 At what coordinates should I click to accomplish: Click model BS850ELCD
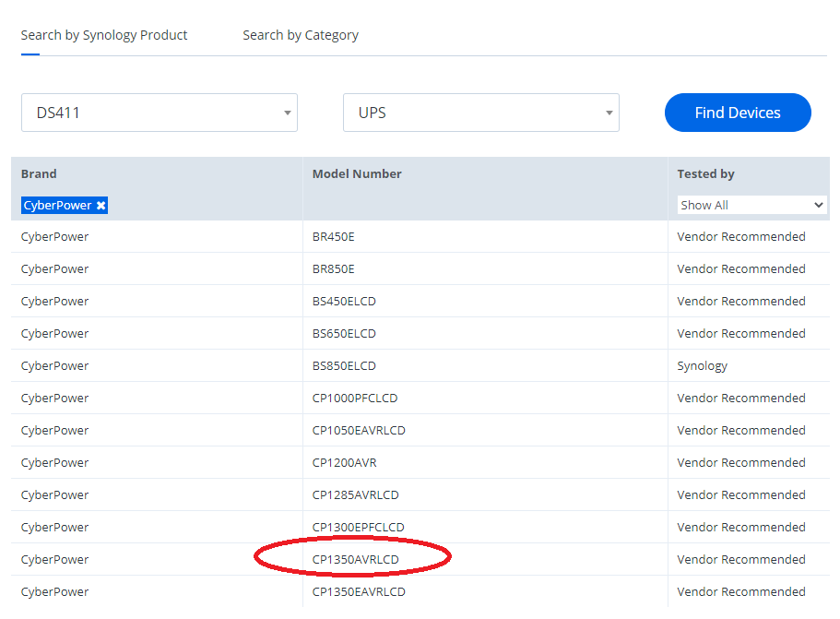click(x=344, y=365)
